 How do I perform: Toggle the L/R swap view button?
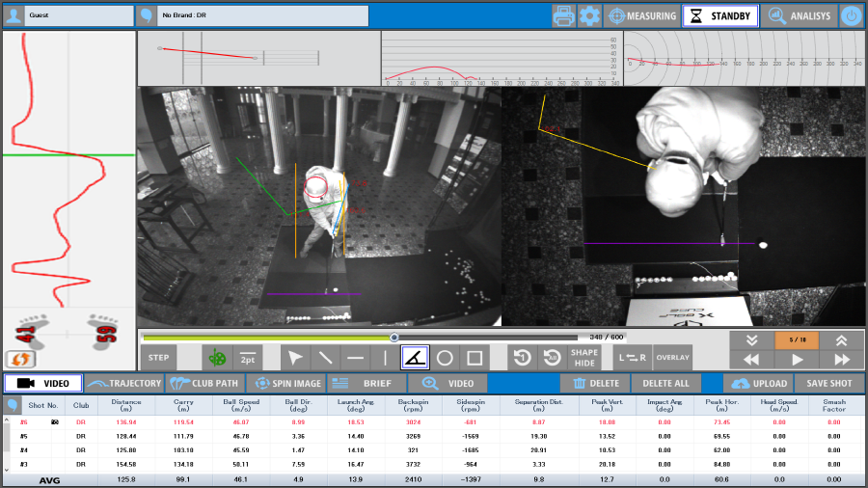pos(633,358)
